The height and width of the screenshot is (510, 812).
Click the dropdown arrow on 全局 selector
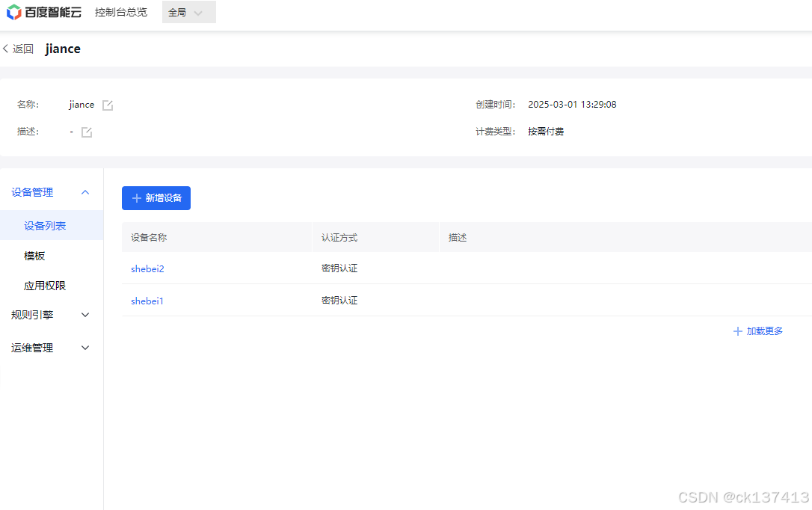[x=199, y=12]
